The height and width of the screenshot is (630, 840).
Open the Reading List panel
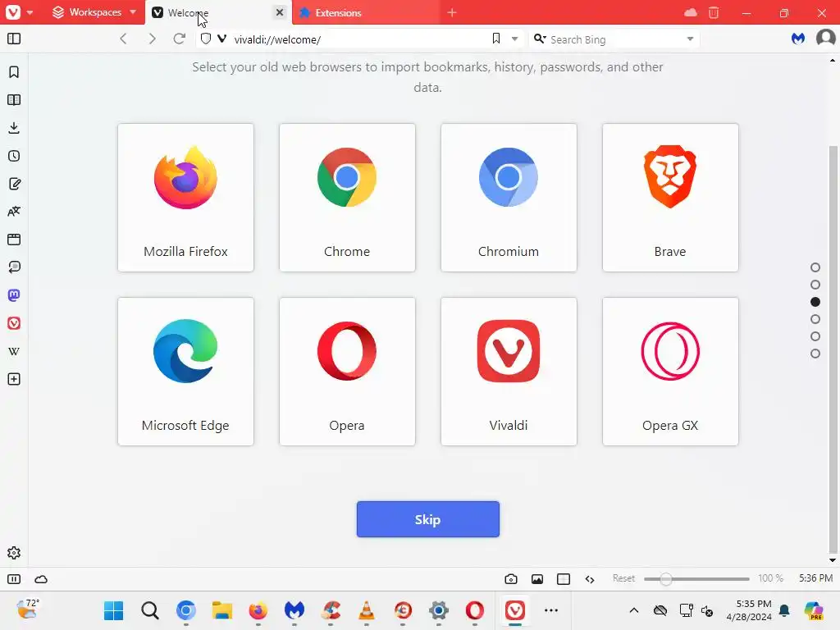14,100
